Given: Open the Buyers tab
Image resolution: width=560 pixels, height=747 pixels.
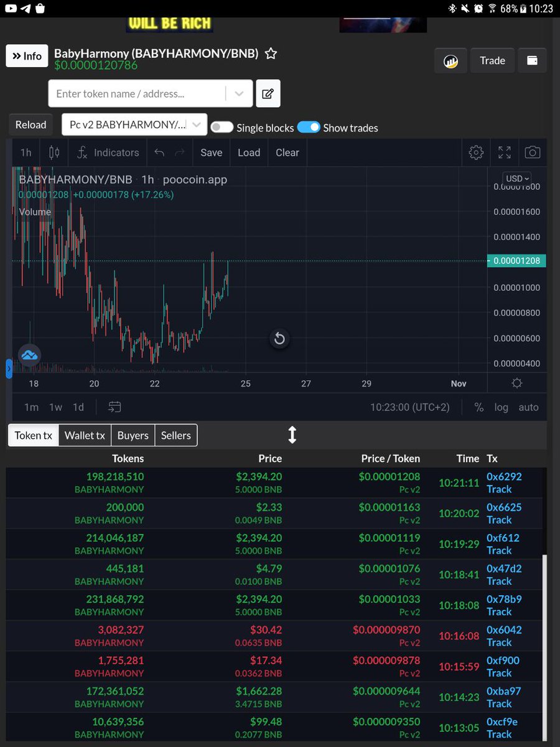Looking at the screenshot, I should (x=133, y=435).
